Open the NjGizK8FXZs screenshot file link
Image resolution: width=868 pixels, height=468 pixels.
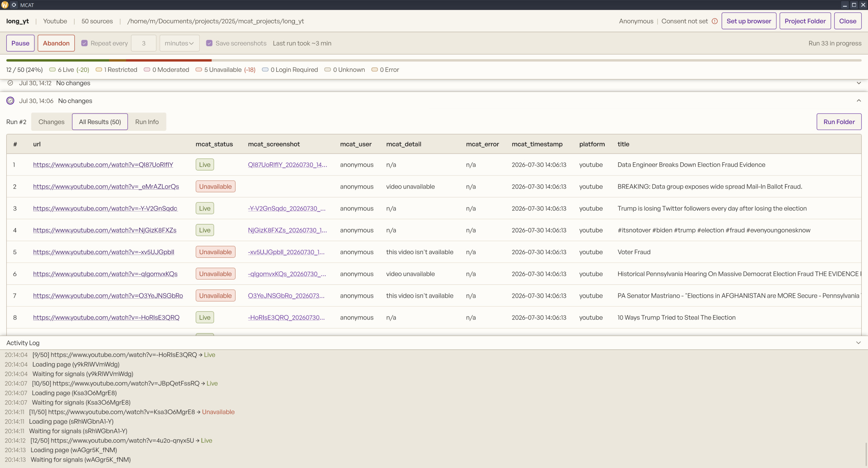288,230
